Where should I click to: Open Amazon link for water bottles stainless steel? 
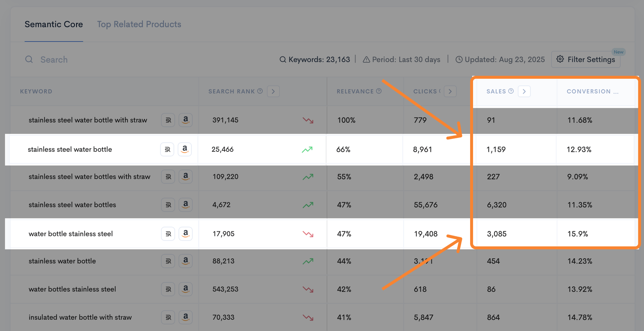tap(185, 289)
